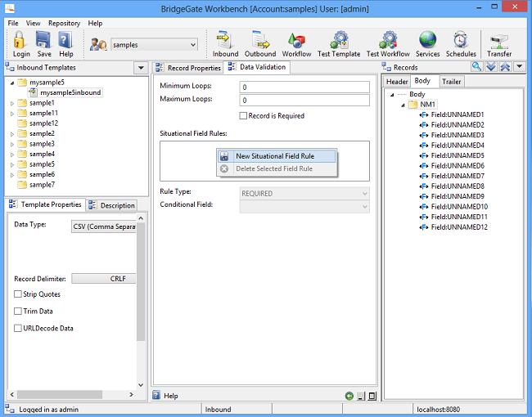Image resolution: width=532 pixels, height=417 pixels.
Task: Click the collapse all double-up arrows icon
Action: point(505,67)
